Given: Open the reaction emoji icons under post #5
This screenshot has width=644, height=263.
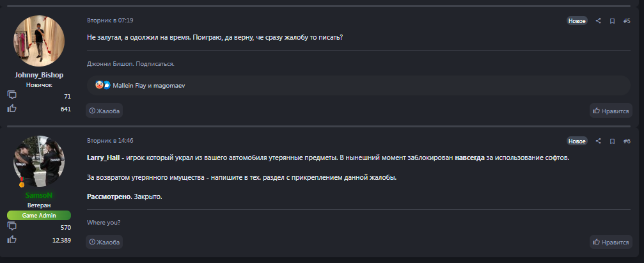Looking at the screenshot, I should [103, 85].
